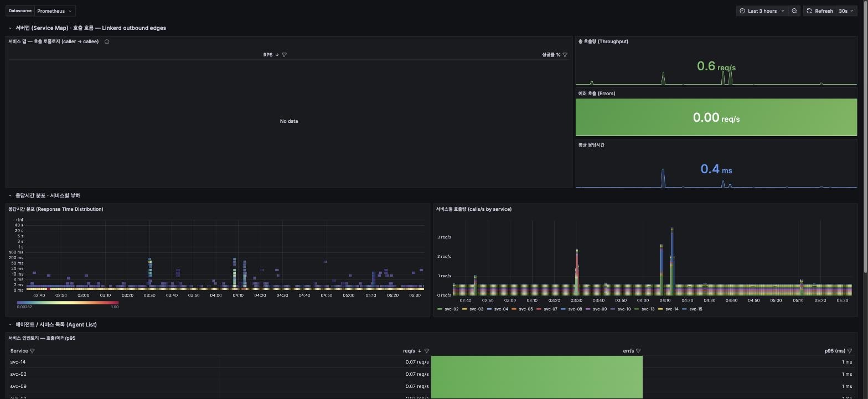This screenshot has height=399, width=868.
Task: Open the 응답시간 분포 (Response Time Distribution) panel title
Action: [55, 209]
